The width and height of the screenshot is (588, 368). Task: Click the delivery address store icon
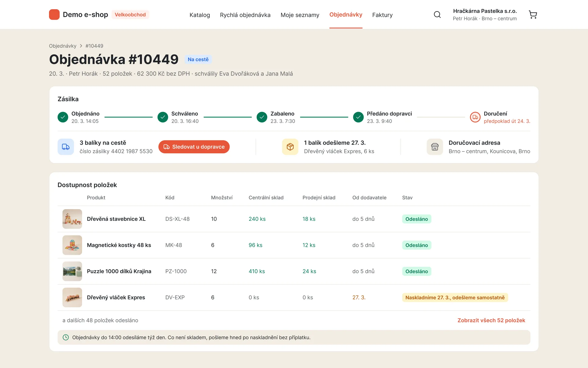435,147
